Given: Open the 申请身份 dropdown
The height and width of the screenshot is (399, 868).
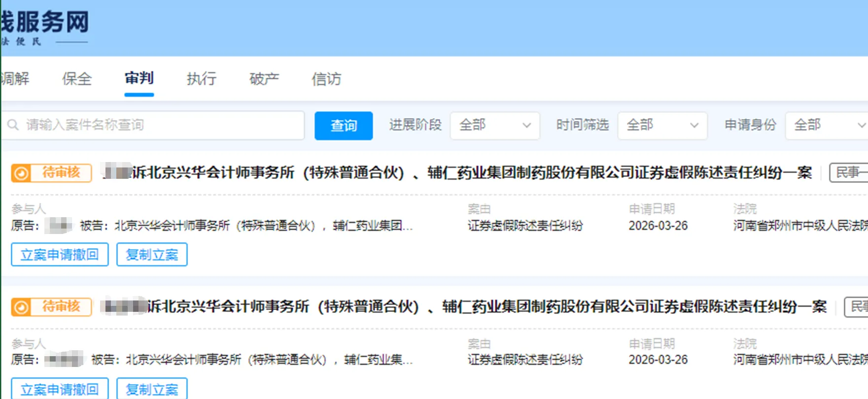Looking at the screenshot, I should [x=827, y=125].
